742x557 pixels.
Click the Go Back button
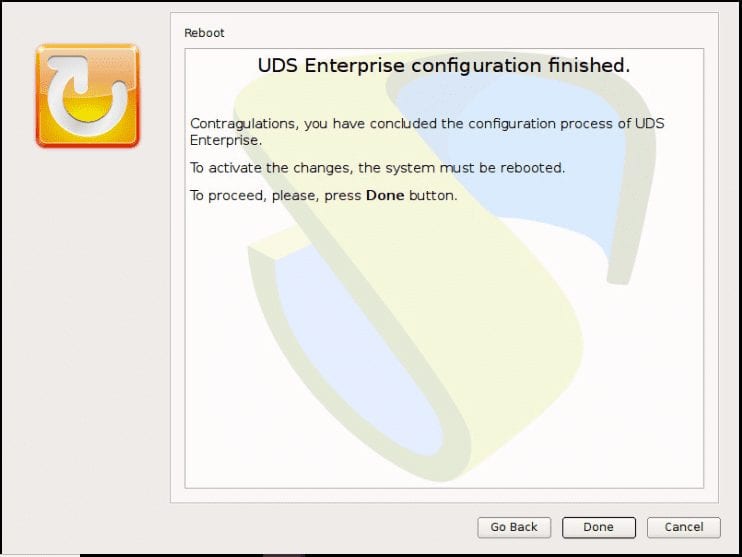pyautogui.click(x=514, y=527)
